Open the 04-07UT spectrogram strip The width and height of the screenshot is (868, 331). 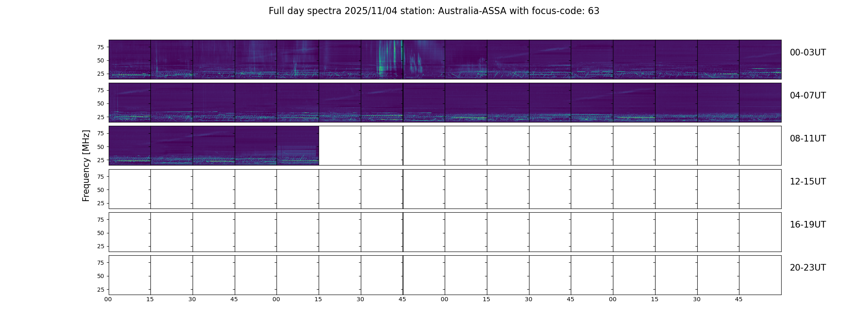tap(445, 103)
